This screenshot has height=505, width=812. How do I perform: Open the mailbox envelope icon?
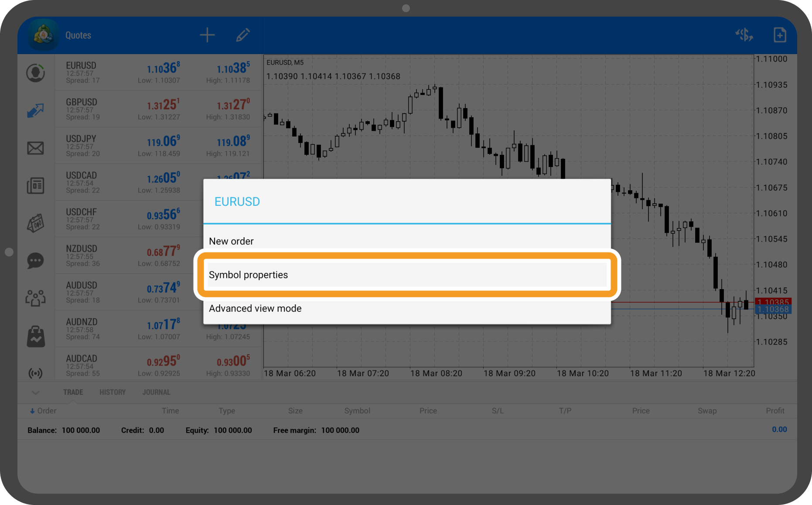tap(35, 148)
